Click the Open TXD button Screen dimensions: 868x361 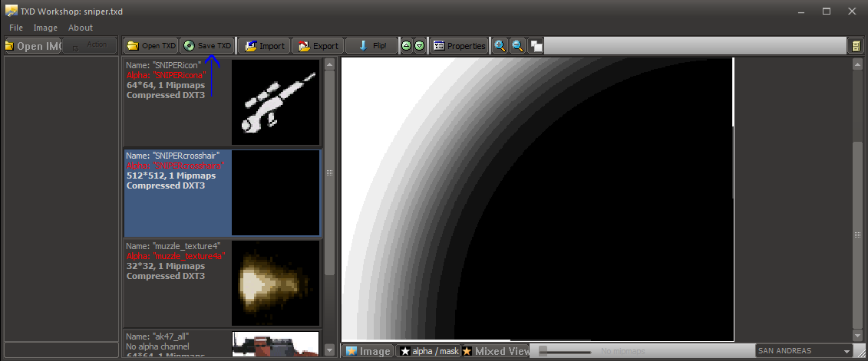click(151, 46)
